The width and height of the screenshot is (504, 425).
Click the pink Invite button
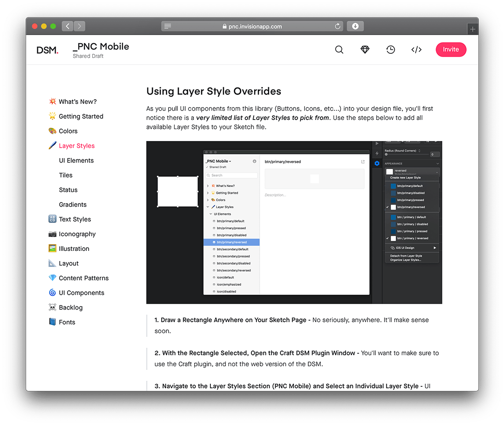[451, 50]
